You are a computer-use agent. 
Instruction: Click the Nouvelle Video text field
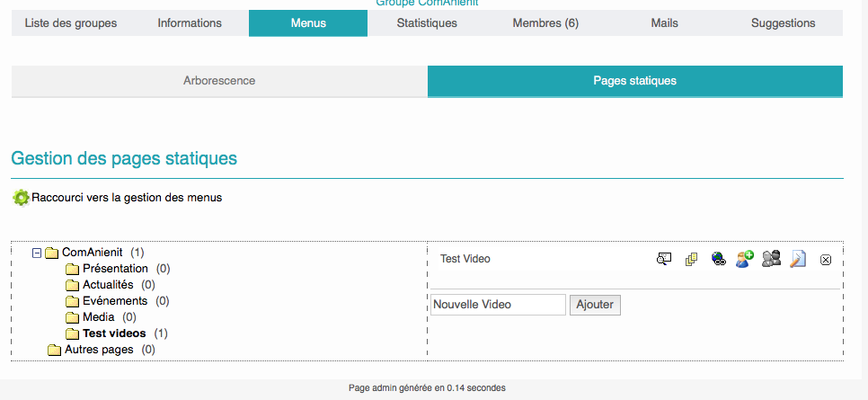tap(498, 305)
